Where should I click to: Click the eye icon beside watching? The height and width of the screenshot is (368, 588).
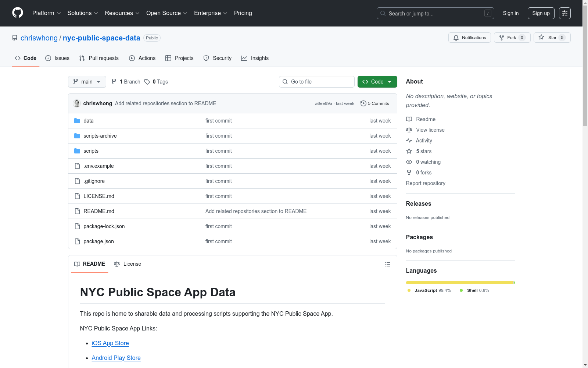409,162
